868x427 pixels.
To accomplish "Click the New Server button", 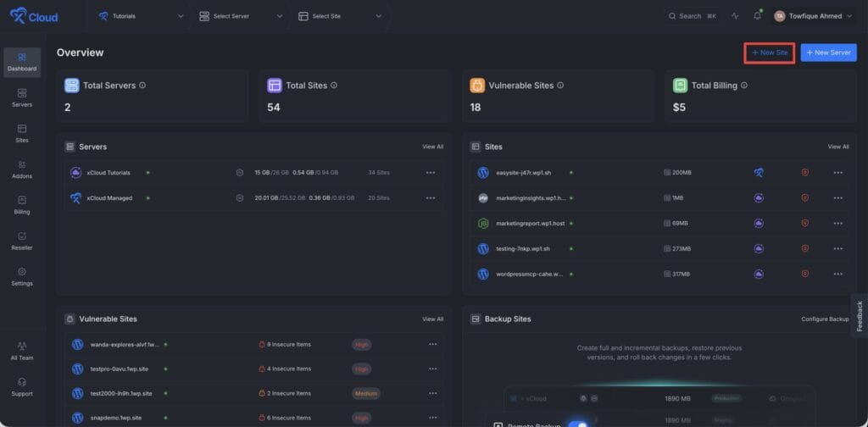I will (829, 53).
